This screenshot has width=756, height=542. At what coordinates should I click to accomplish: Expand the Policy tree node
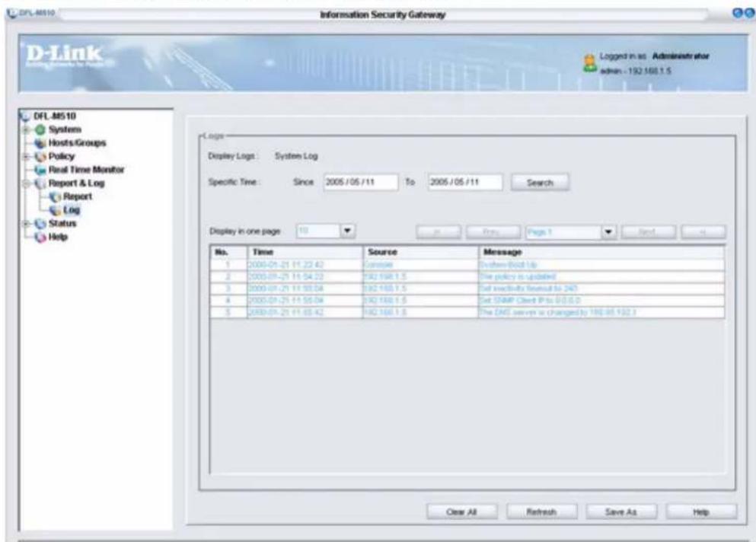coord(27,157)
